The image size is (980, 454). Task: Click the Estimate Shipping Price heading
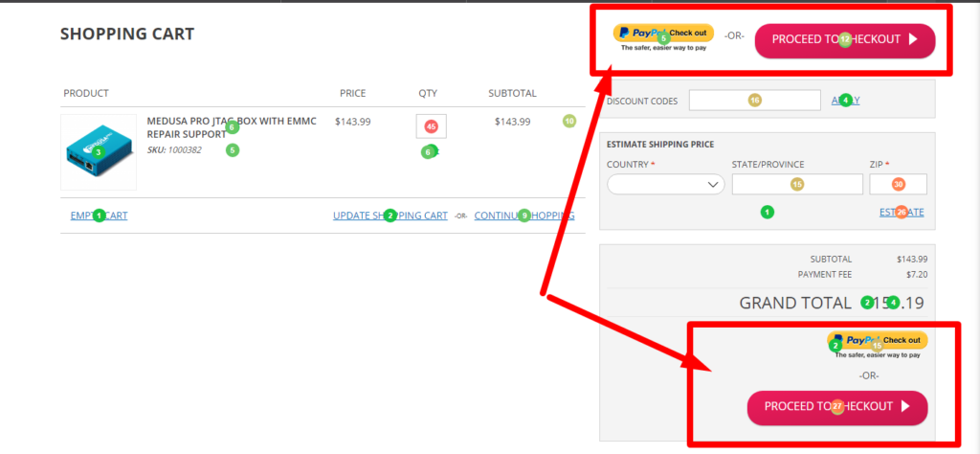[x=660, y=145]
